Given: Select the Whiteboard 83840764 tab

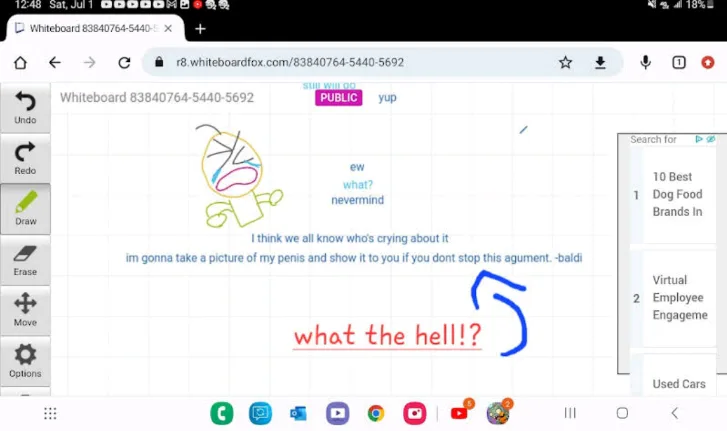Looking at the screenshot, I should (95, 28).
